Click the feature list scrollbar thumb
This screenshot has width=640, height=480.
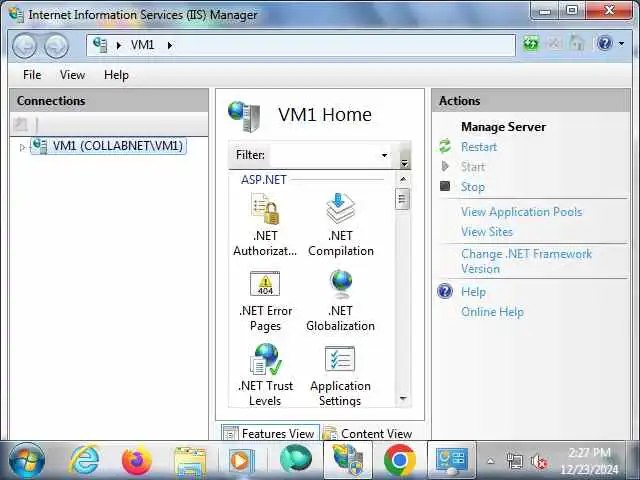coord(402,199)
